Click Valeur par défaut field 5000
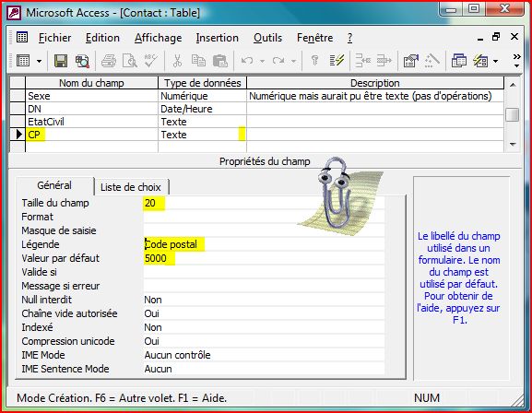Screen dimensions: 532x413 [264, 258]
